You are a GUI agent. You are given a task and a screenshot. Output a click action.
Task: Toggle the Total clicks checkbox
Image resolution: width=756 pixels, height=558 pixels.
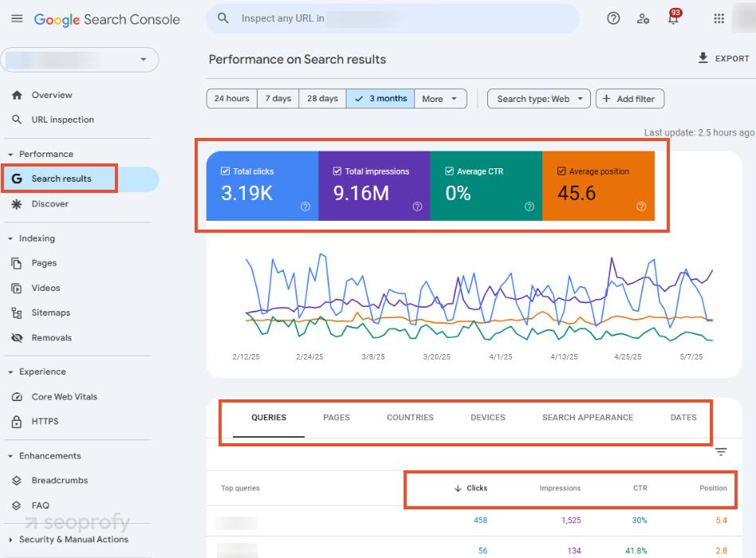225,171
